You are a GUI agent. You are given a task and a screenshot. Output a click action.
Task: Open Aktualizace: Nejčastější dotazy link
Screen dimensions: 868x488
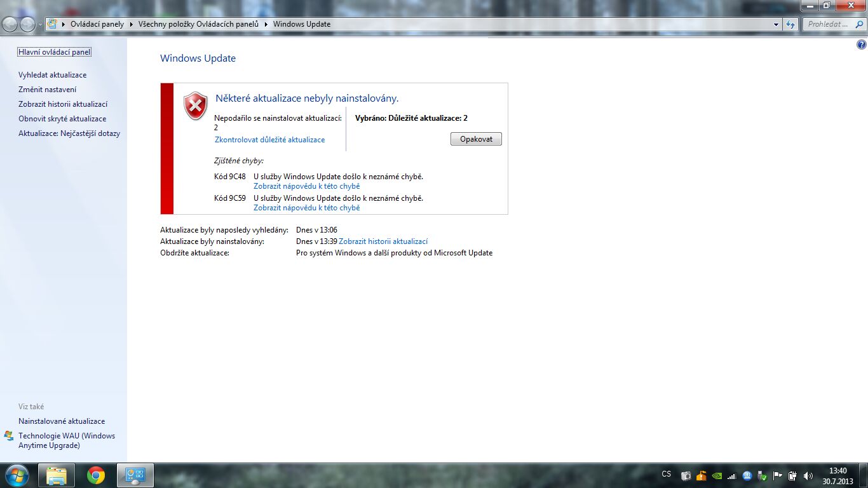pyautogui.click(x=69, y=133)
